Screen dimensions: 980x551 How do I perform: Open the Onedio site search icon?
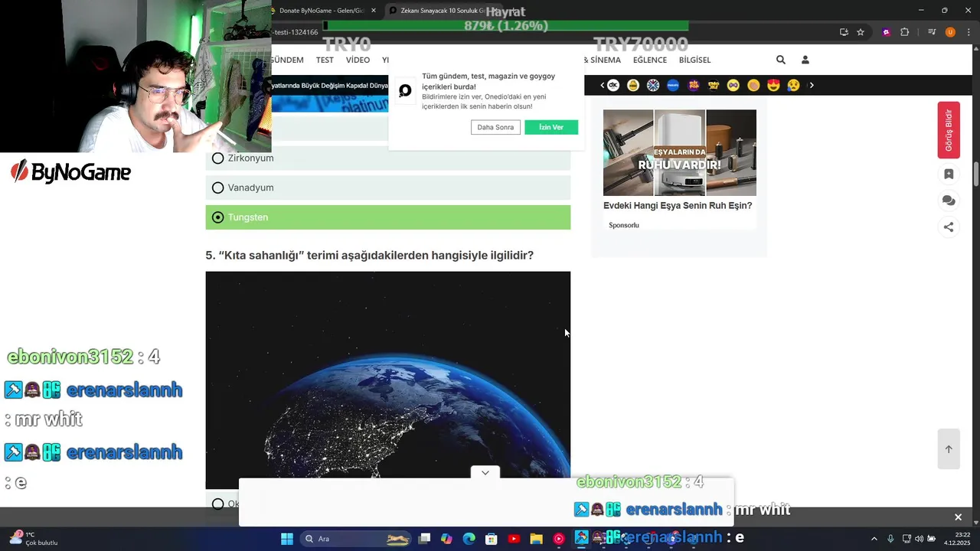click(780, 60)
